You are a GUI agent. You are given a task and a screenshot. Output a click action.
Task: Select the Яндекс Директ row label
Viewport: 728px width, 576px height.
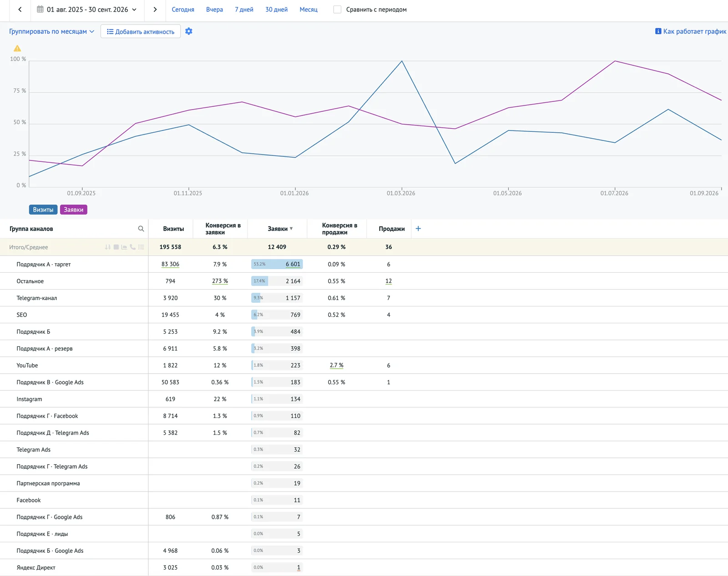(36, 567)
